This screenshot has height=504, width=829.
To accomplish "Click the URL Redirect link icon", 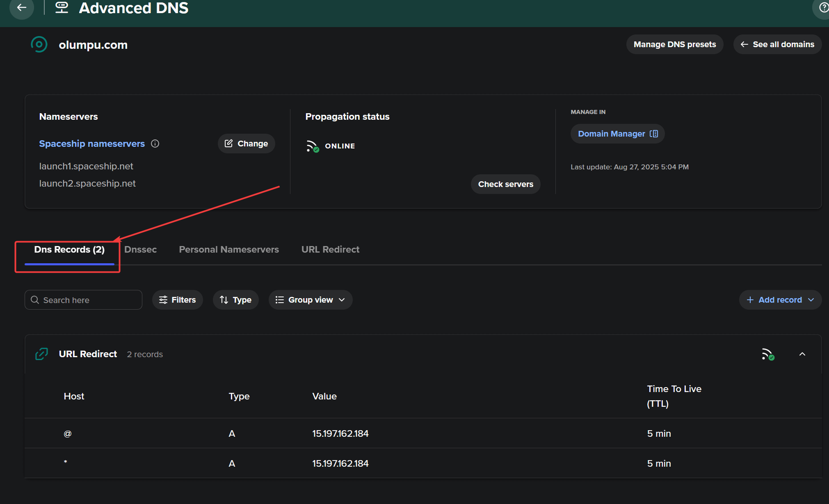I will click(42, 354).
